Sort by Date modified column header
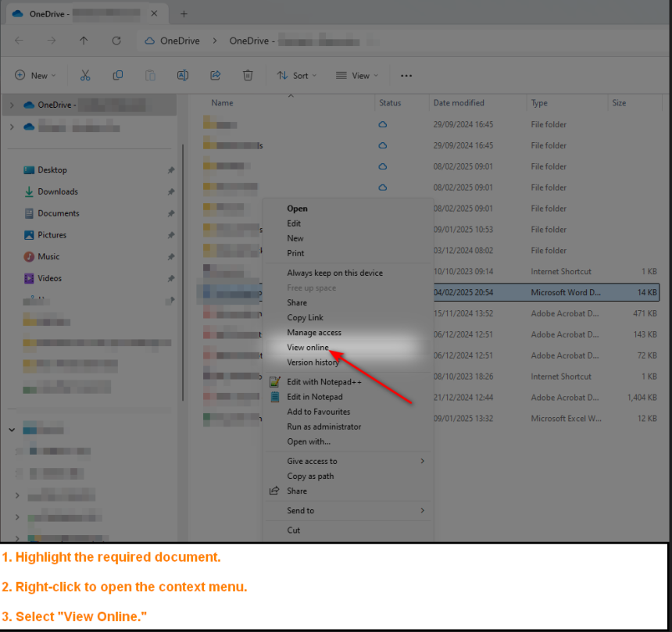 459,103
